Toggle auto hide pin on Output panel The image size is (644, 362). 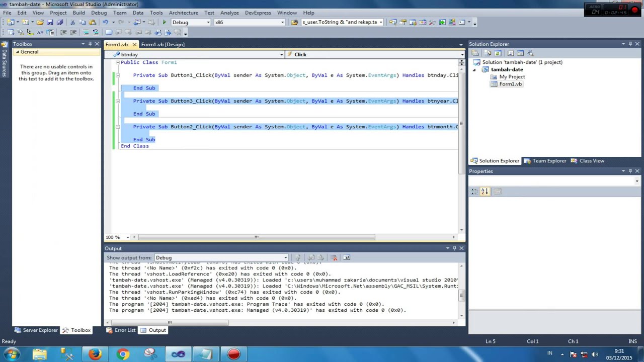(x=454, y=248)
